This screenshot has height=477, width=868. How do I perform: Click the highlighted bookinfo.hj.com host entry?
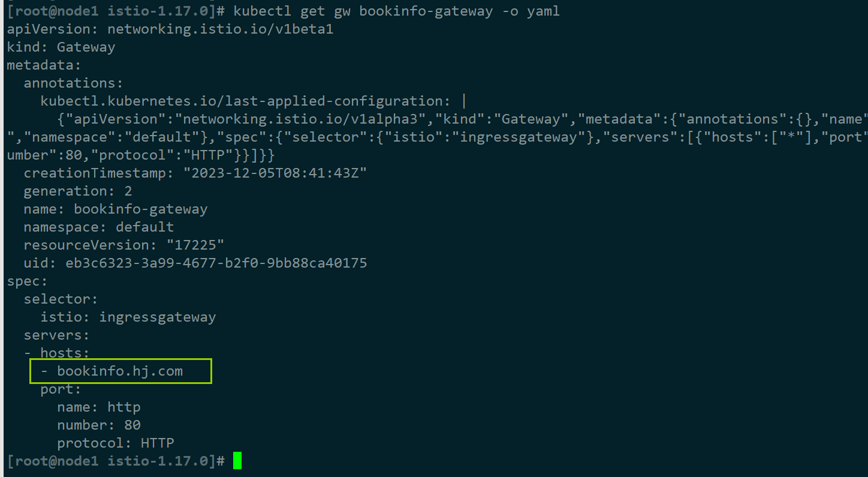point(120,371)
